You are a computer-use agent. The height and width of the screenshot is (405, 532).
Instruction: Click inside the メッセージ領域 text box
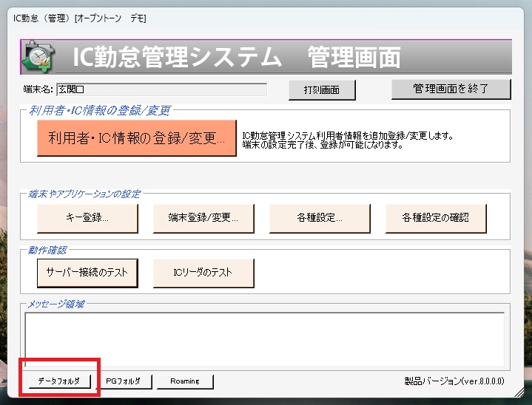264,339
